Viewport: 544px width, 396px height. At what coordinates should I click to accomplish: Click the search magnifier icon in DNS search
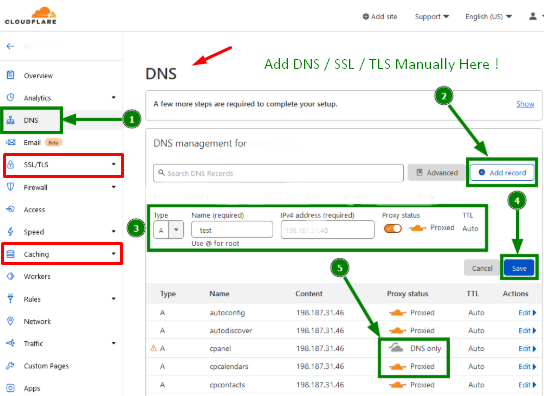pyautogui.click(x=161, y=172)
